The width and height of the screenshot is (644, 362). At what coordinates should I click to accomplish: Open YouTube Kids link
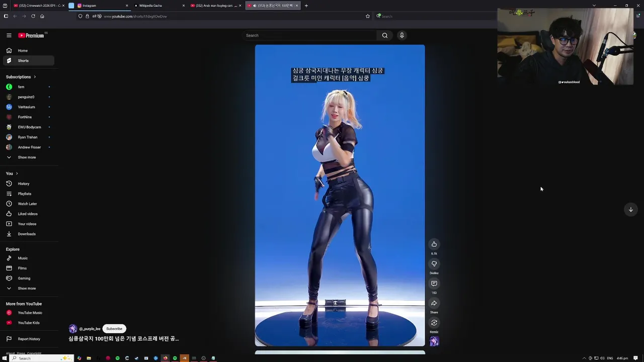[x=28, y=323]
